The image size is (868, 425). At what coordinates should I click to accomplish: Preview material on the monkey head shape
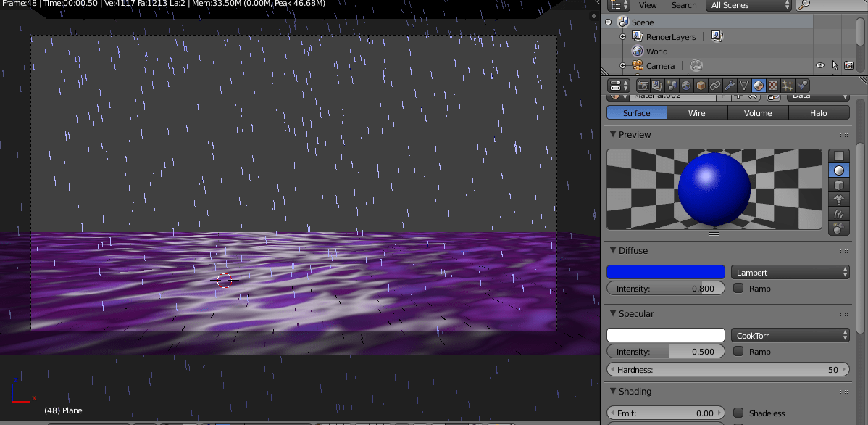[839, 199]
